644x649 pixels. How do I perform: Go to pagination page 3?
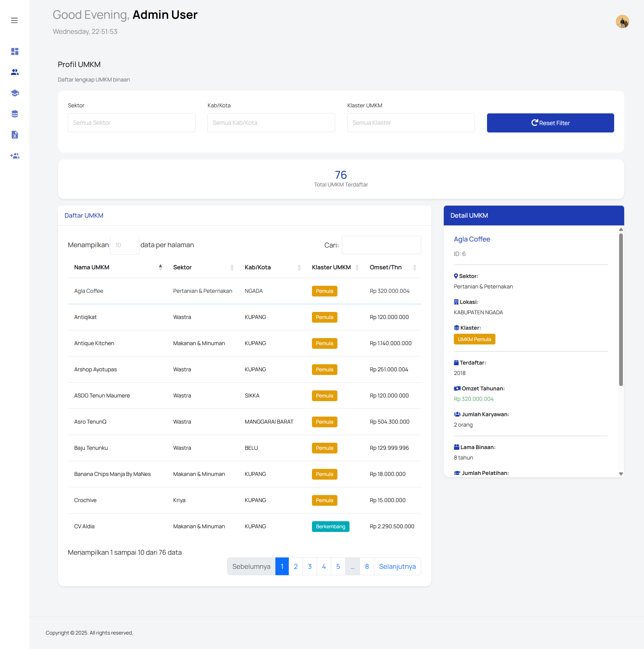(x=309, y=567)
